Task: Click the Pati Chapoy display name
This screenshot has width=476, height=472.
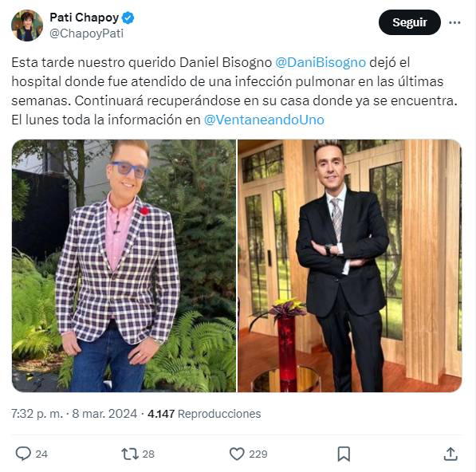Action: tap(84, 18)
